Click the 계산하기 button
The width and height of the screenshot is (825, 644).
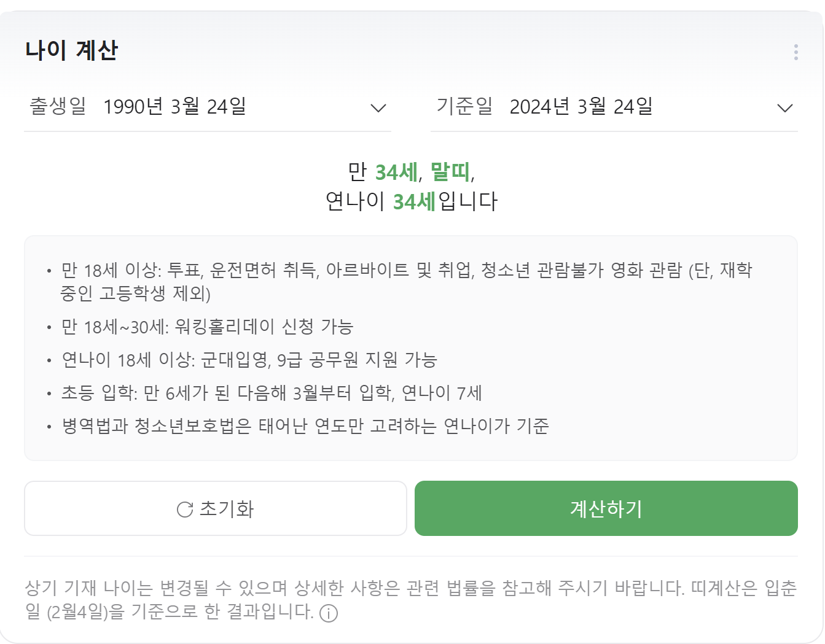tap(606, 508)
